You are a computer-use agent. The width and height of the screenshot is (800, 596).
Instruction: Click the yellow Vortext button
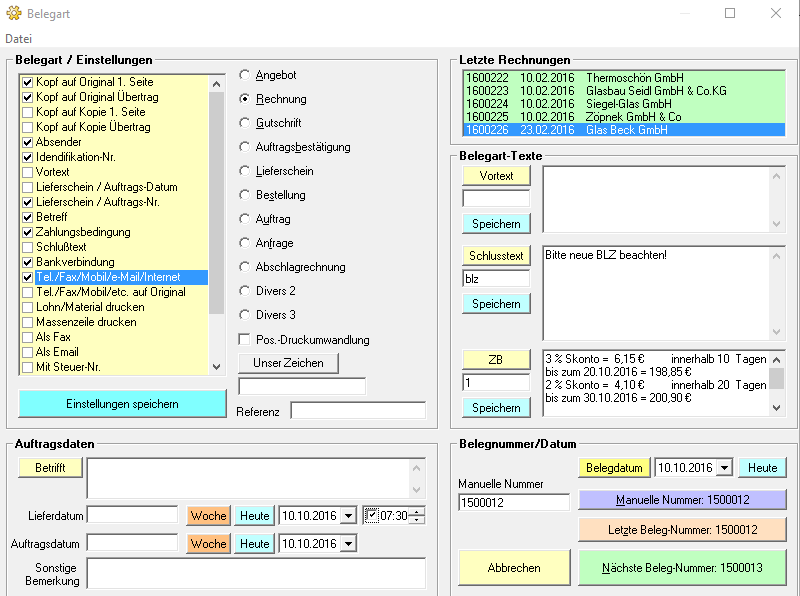(x=496, y=176)
